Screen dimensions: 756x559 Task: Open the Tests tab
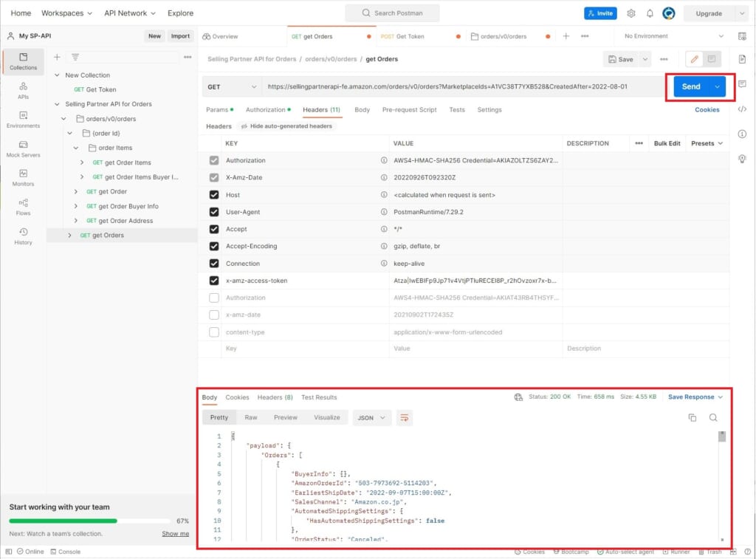(x=457, y=110)
